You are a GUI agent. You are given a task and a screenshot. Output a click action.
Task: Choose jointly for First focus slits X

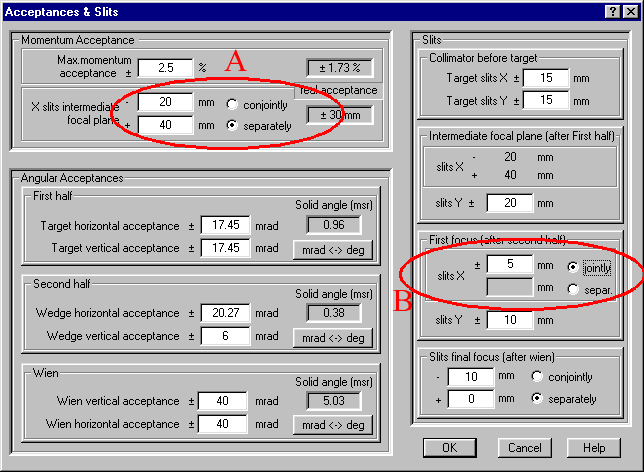(x=573, y=268)
